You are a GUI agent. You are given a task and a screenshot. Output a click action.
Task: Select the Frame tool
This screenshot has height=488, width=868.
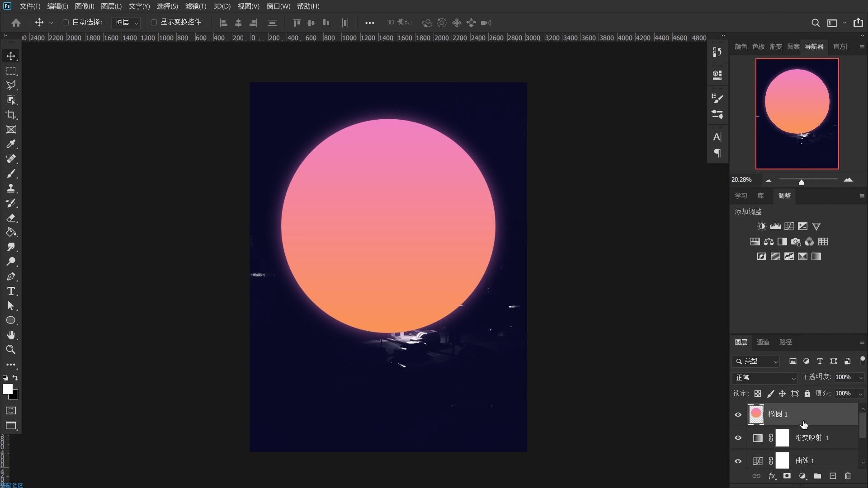pyautogui.click(x=11, y=130)
